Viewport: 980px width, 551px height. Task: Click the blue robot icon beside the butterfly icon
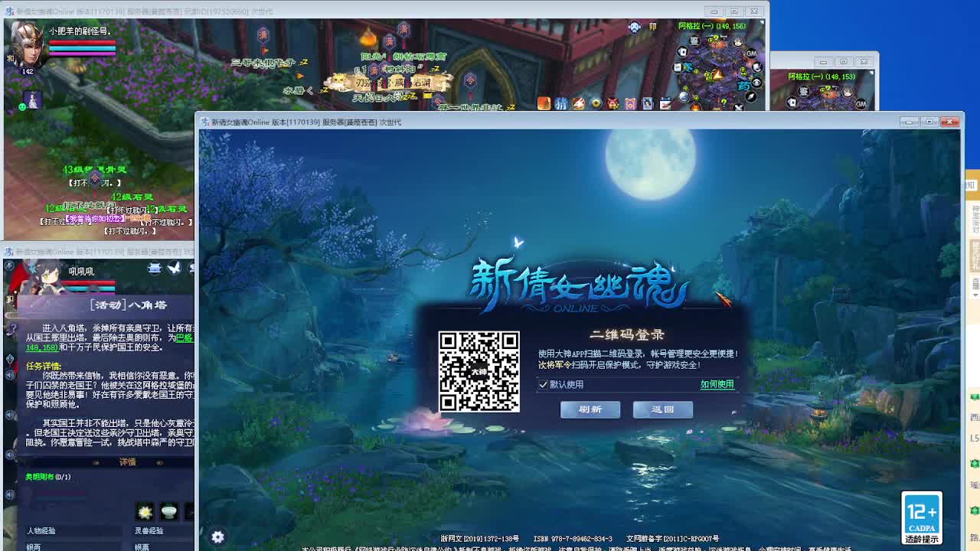pyautogui.click(x=155, y=268)
